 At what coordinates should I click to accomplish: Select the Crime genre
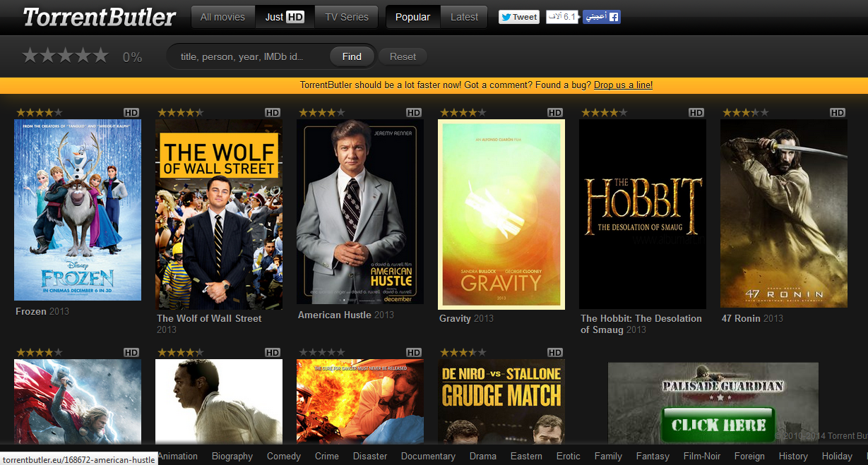(x=327, y=456)
